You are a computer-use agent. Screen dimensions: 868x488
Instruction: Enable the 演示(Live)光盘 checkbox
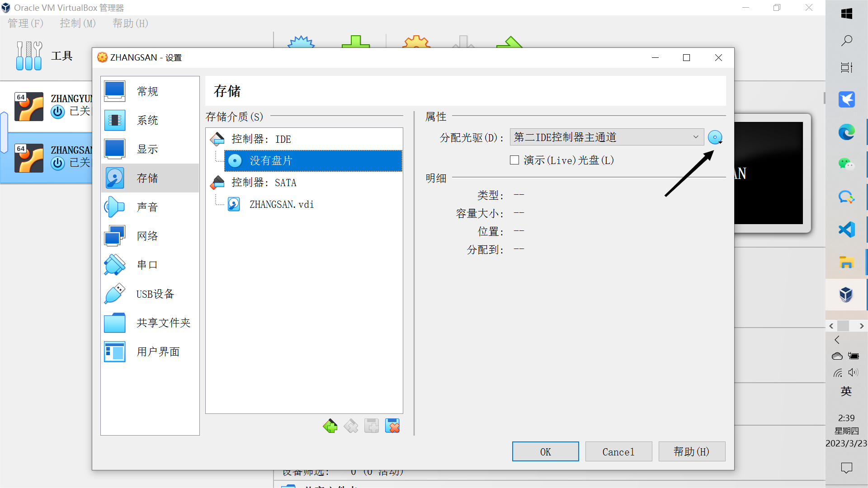tap(514, 160)
